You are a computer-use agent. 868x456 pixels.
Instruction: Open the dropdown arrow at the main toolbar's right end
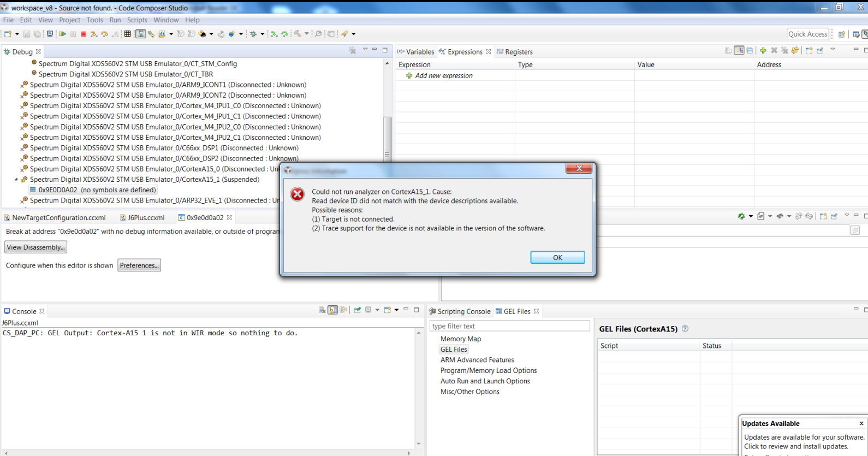tap(354, 34)
